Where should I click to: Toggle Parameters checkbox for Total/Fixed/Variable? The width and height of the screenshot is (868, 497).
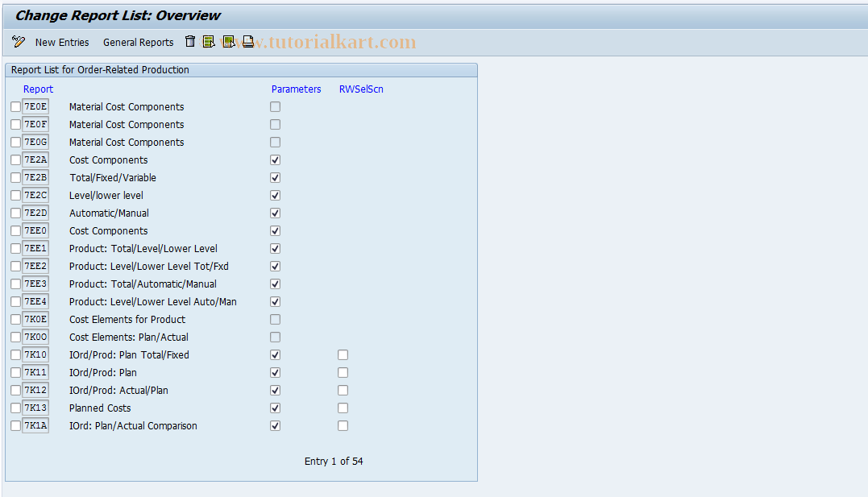[x=275, y=178]
